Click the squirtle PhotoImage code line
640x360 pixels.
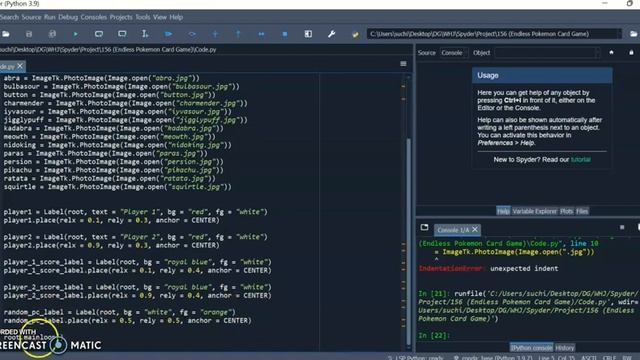click(x=118, y=187)
